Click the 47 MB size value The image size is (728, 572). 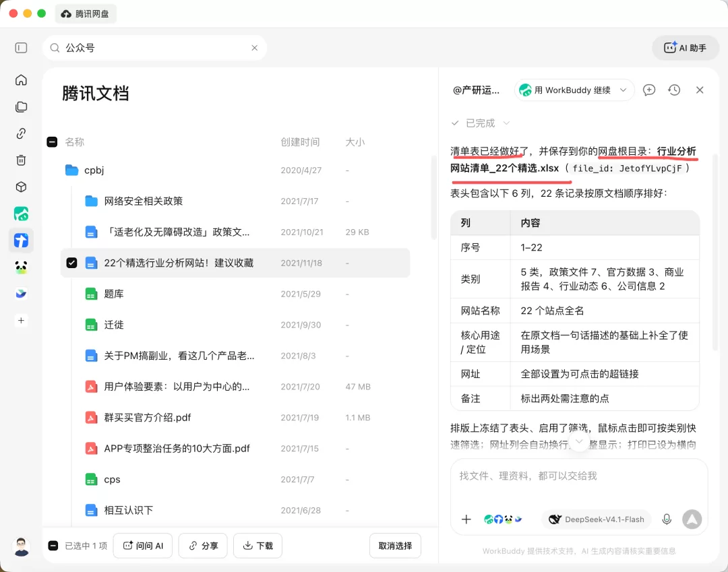358,387
